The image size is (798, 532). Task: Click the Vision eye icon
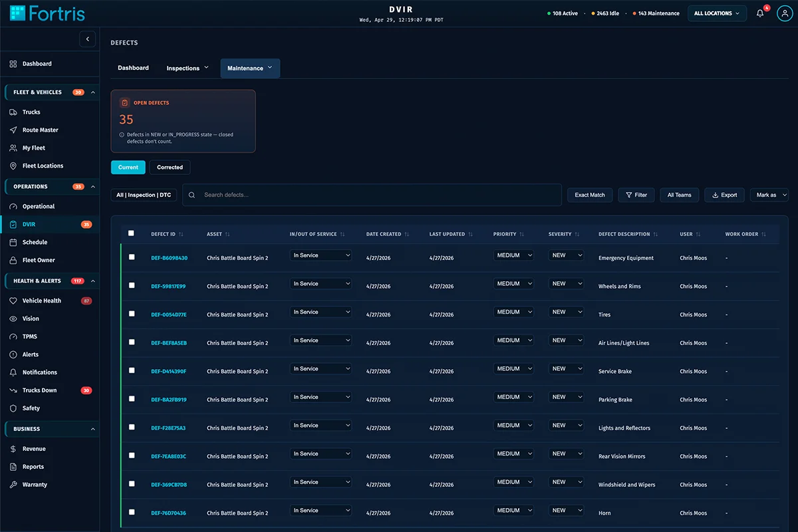click(x=13, y=319)
